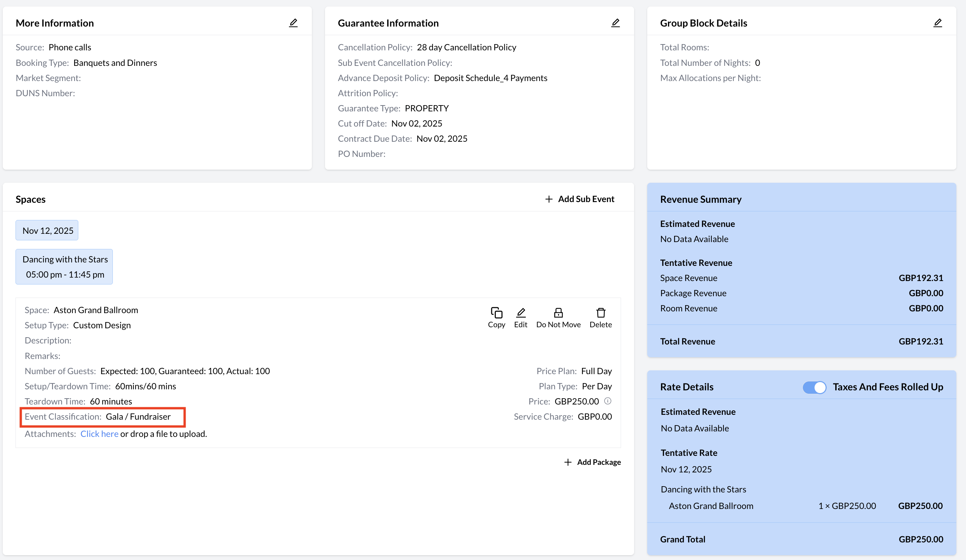This screenshot has width=966, height=560.
Task: Click Aston Grand Ballroom rate line
Action: click(x=711, y=506)
